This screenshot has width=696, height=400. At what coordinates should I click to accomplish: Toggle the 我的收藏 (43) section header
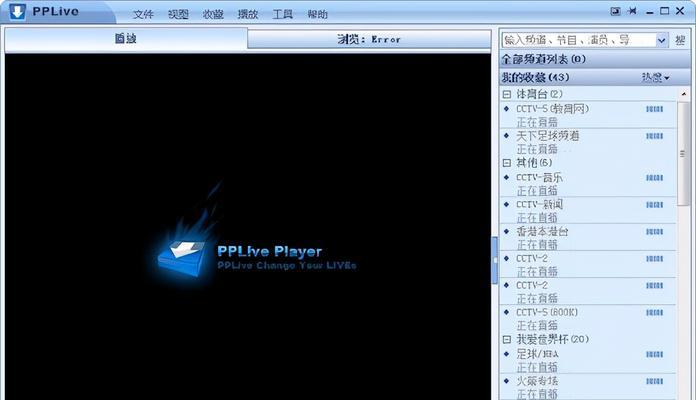click(x=595, y=77)
